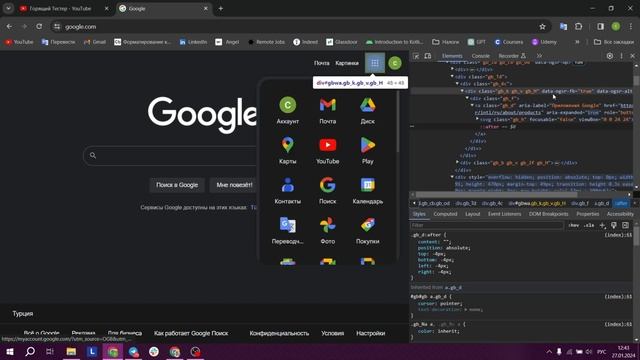
Task: Collapse the div class gb_4c node
Action: [x=457, y=84]
